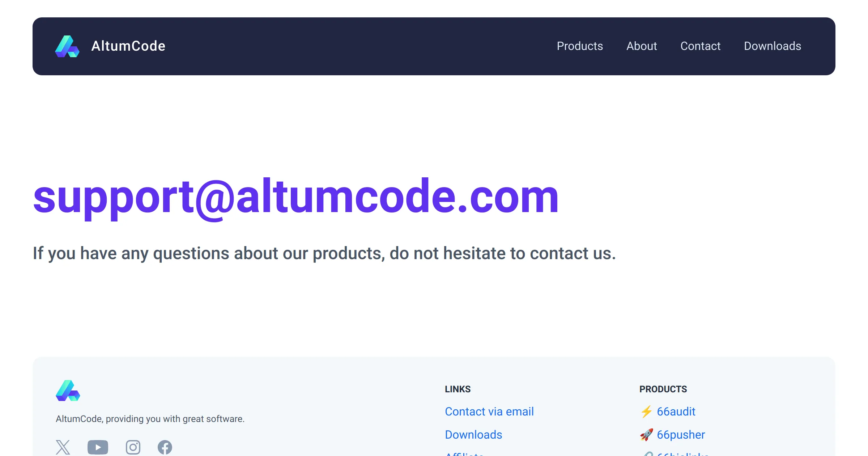Click the lightning bolt icon beside 66audit
The image size is (868, 456).
tap(646, 411)
